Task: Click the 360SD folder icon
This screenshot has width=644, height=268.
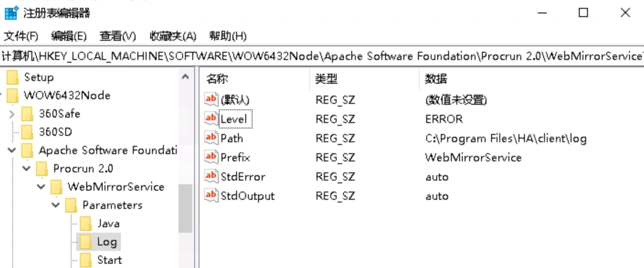Action: (27, 132)
